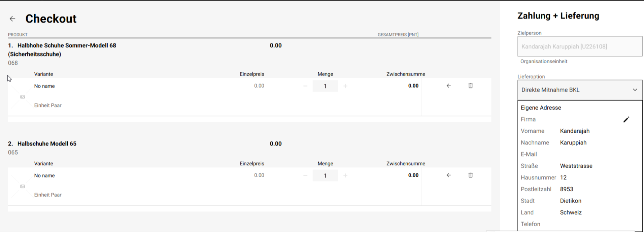This screenshot has width=644, height=232.
Task: Click the left arrow on Sommer-Modell 68 row
Action: (x=448, y=86)
